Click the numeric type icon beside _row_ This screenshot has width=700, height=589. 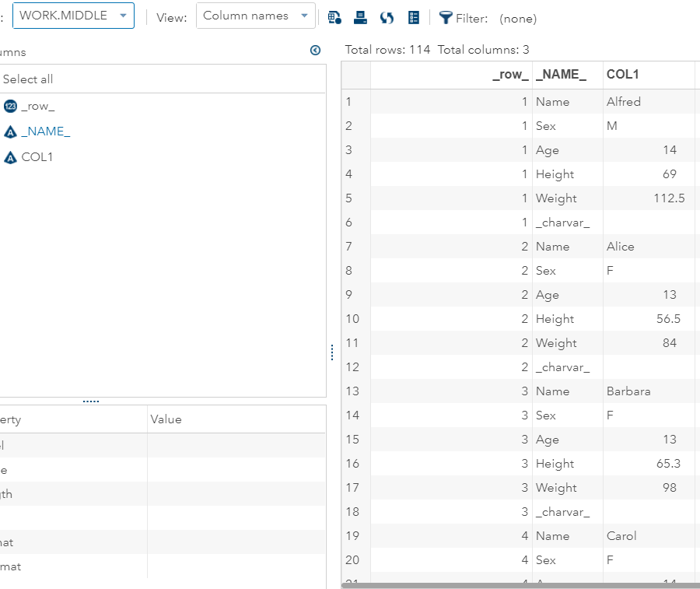pos(9,106)
